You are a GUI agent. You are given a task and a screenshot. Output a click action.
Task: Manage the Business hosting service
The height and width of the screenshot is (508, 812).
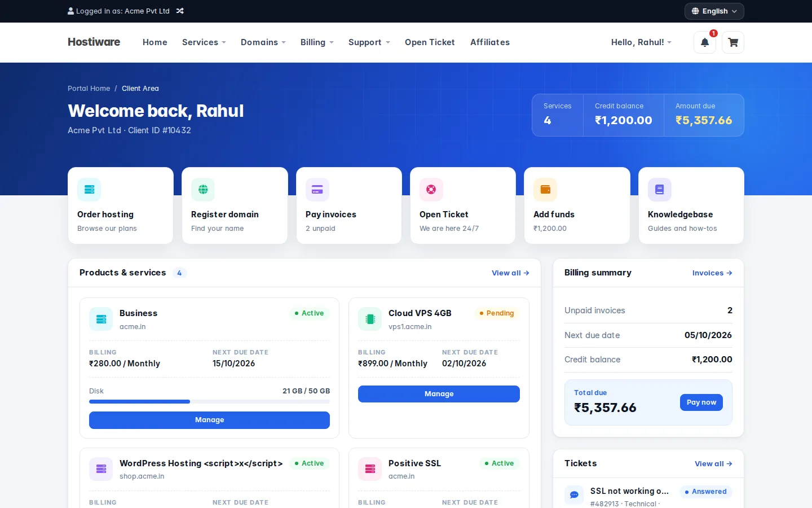[x=209, y=420]
